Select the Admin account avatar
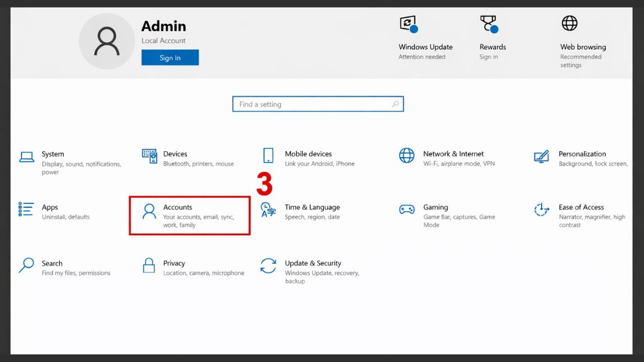The height and width of the screenshot is (362, 644). (106, 40)
